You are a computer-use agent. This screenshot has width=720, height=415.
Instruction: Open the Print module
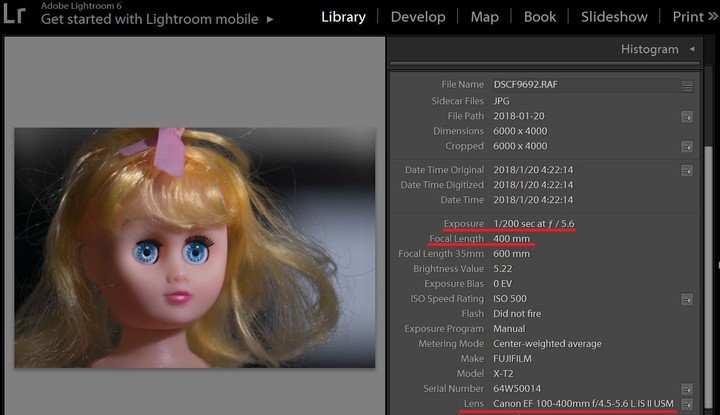[x=688, y=17]
